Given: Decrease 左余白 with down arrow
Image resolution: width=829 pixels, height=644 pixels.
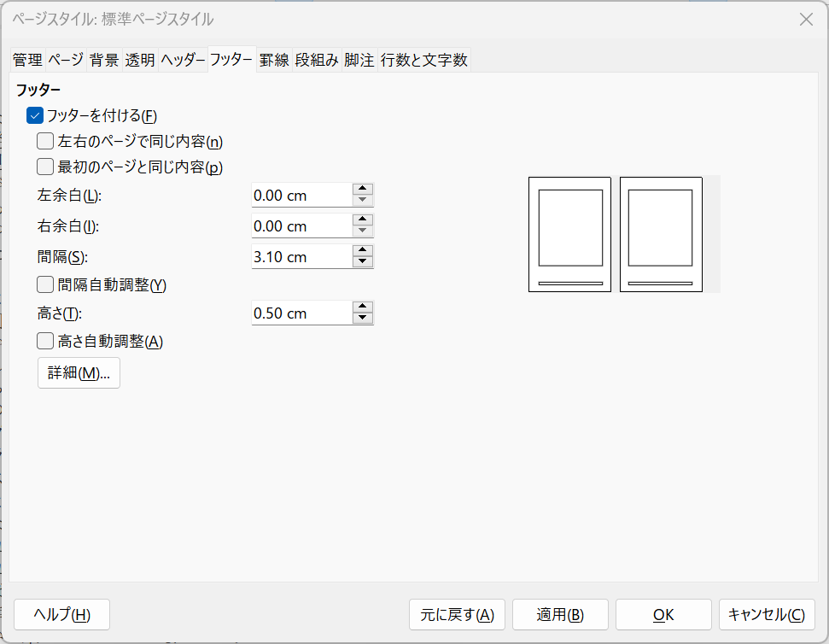Looking at the screenshot, I should tap(363, 201).
